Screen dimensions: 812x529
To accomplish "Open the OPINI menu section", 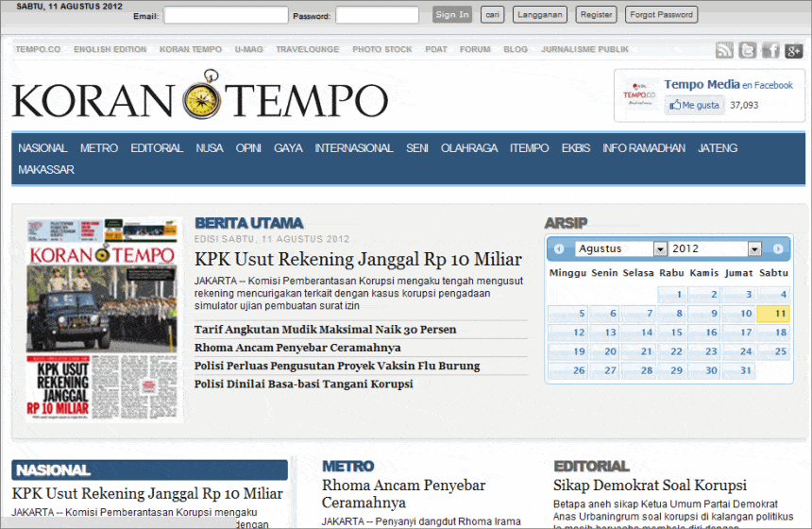I will coord(248,148).
